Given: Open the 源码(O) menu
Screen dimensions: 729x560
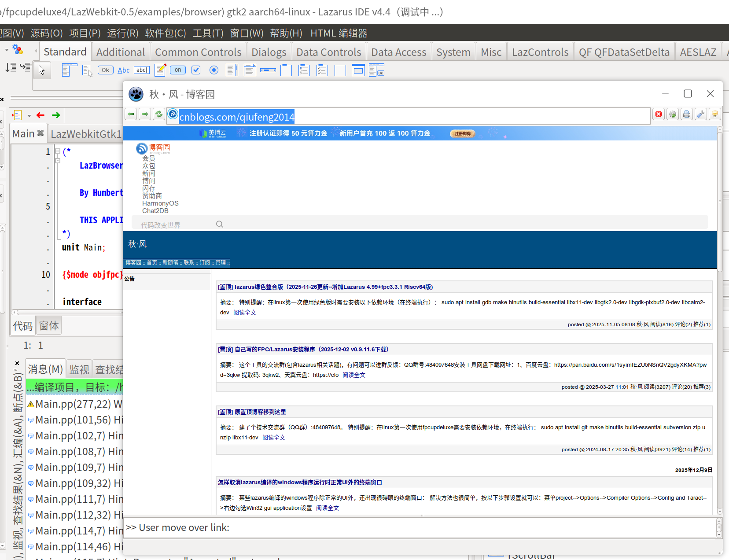Looking at the screenshot, I should pyautogui.click(x=47, y=33).
